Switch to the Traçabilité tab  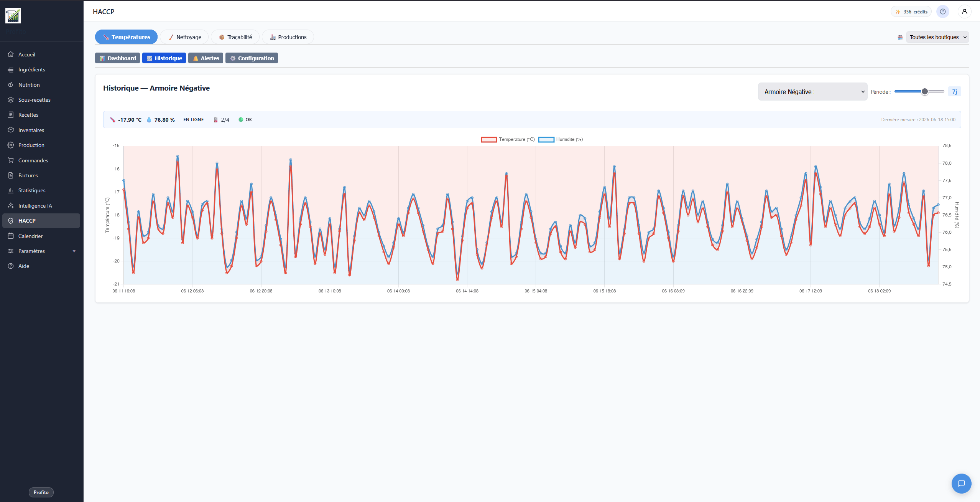point(235,37)
